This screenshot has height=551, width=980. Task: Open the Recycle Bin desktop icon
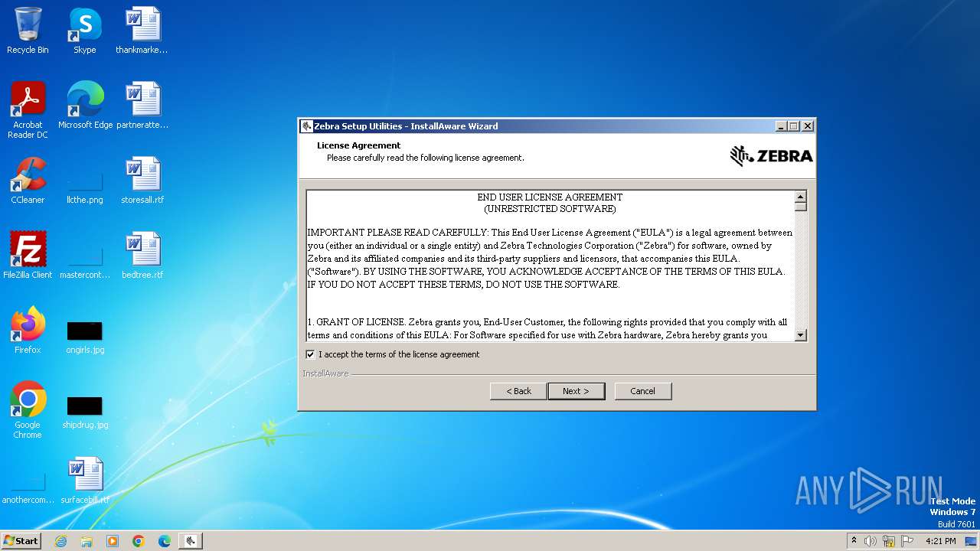point(28,31)
